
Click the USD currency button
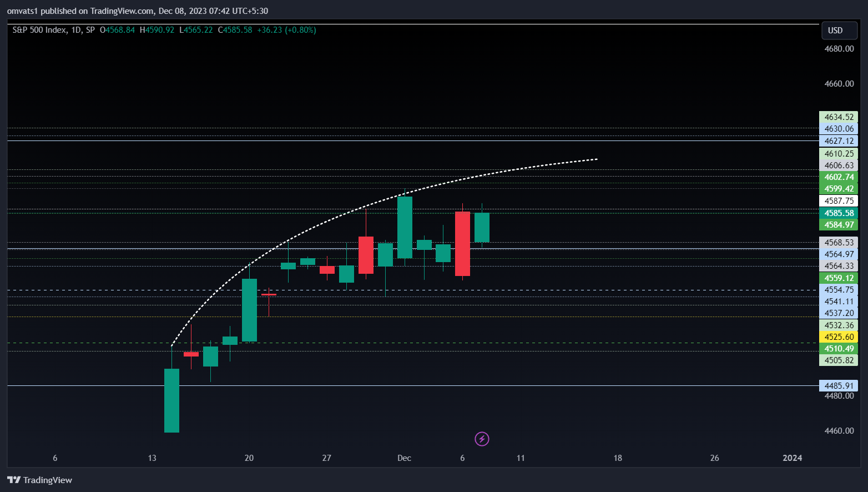click(x=839, y=31)
